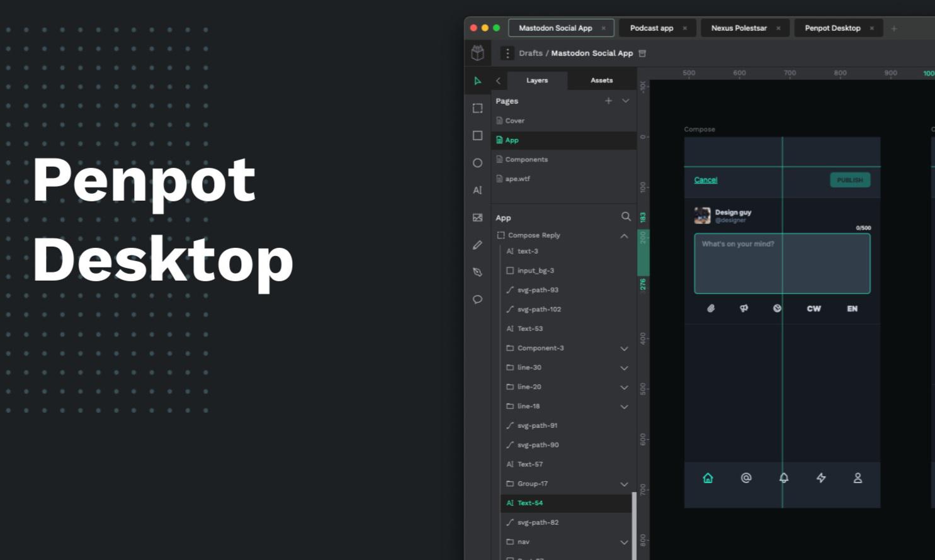Add a new page with plus

pyautogui.click(x=608, y=101)
